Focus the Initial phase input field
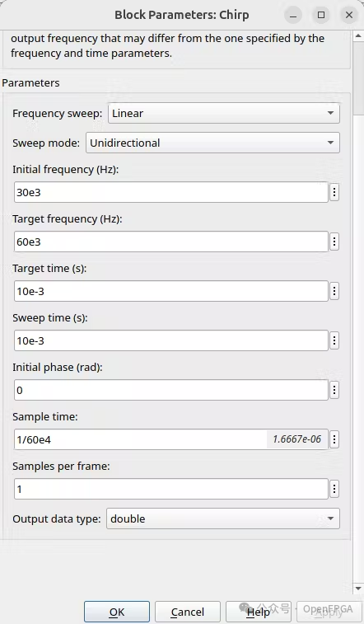The image size is (364, 624). (x=170, y=390)
